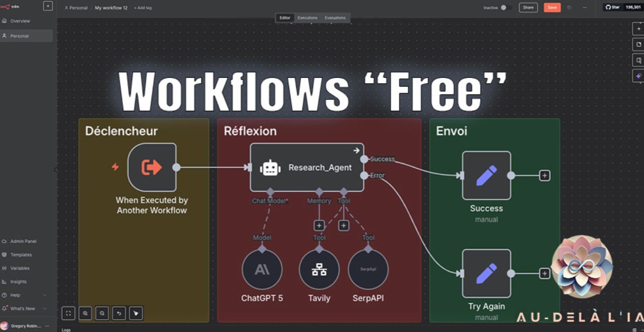Click the Share button
This screenshot has width=644, height=332.
pyautogui.click(x=528, y=8)
